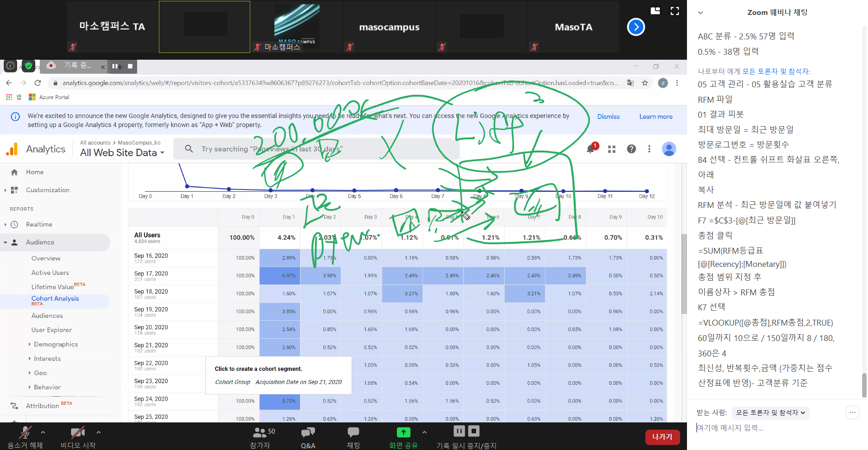Click the Zoom participants icon
The image size is (868, 450).
(x=260, y=433)
